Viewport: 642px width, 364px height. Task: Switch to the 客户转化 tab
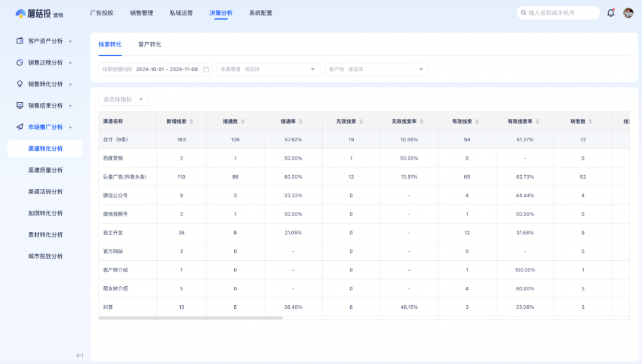150,44
